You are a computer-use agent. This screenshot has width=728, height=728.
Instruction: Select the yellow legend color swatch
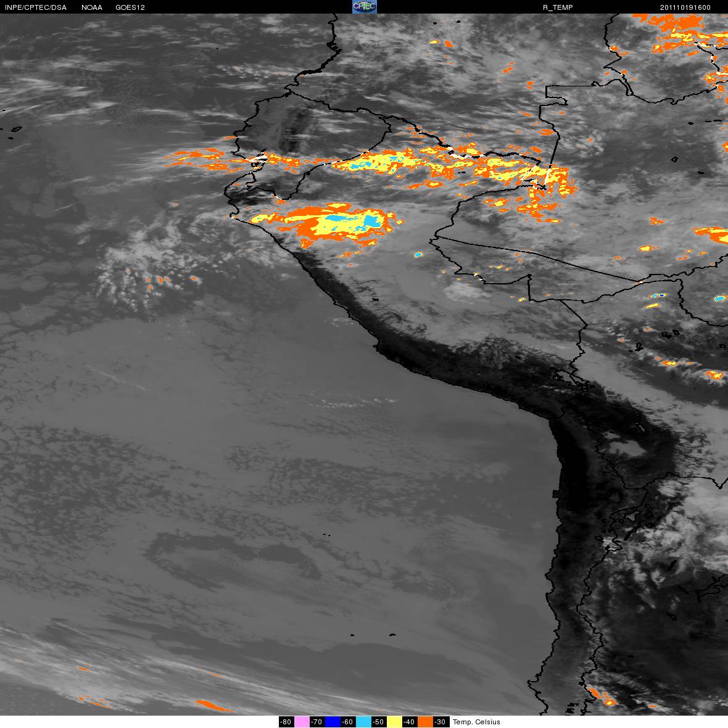coord(395,721)
